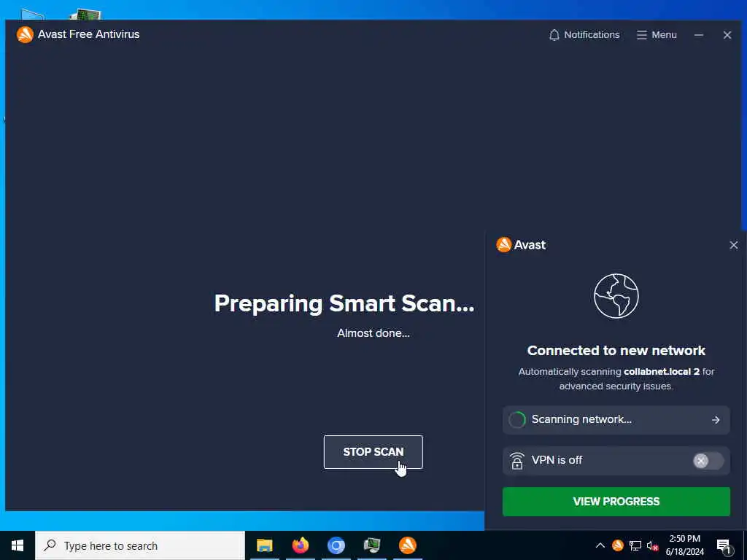The height and width of the screenshot is (560, 747).
Task: Focus the taskbar search box
Action: (140, 545)
